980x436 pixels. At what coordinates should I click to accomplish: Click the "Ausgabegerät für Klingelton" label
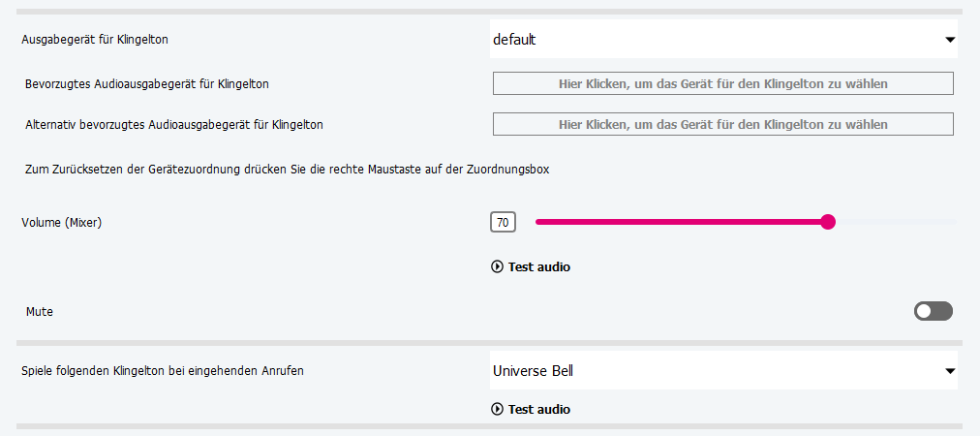(95, 40)
